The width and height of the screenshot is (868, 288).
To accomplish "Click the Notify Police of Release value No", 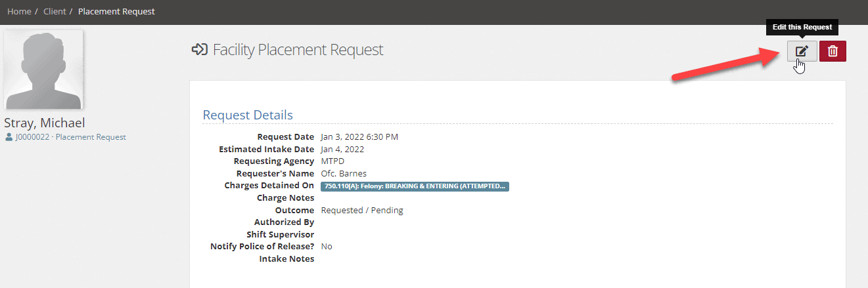I will pyautogui.click(x=327, y=247).
